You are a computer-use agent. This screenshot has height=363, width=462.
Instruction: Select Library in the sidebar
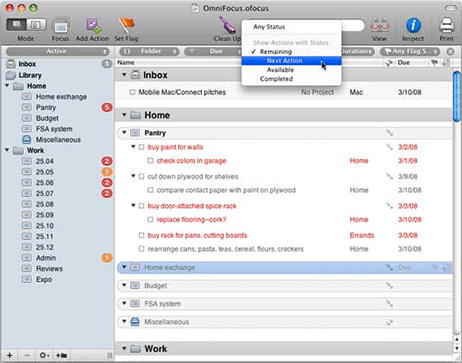click(x=30, y=75)
